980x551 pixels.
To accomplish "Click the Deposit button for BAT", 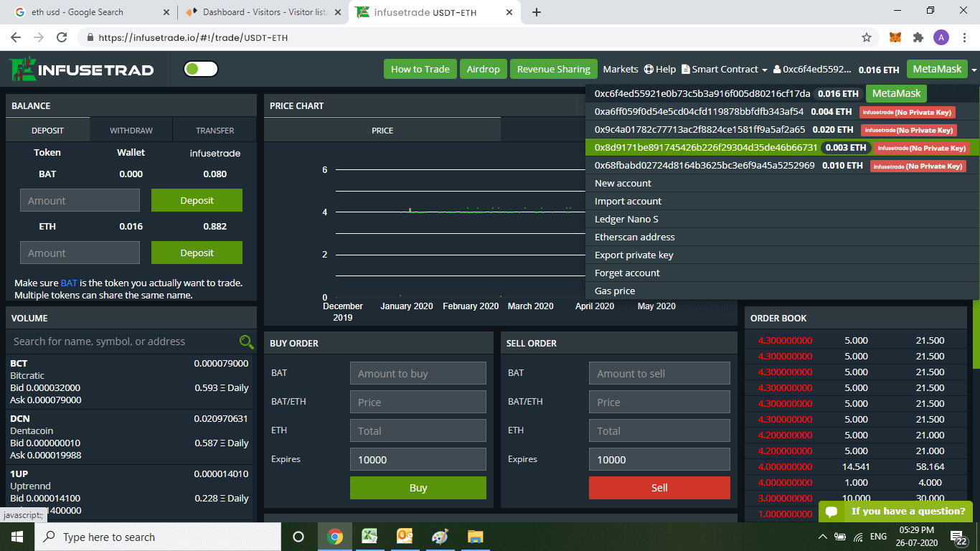I will (x=197, y=201).
